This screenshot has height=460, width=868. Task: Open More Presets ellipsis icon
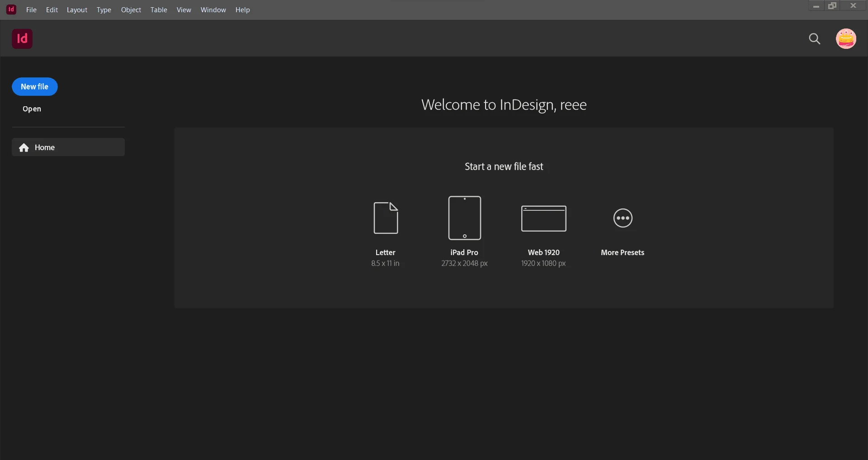tap(623, 218)
